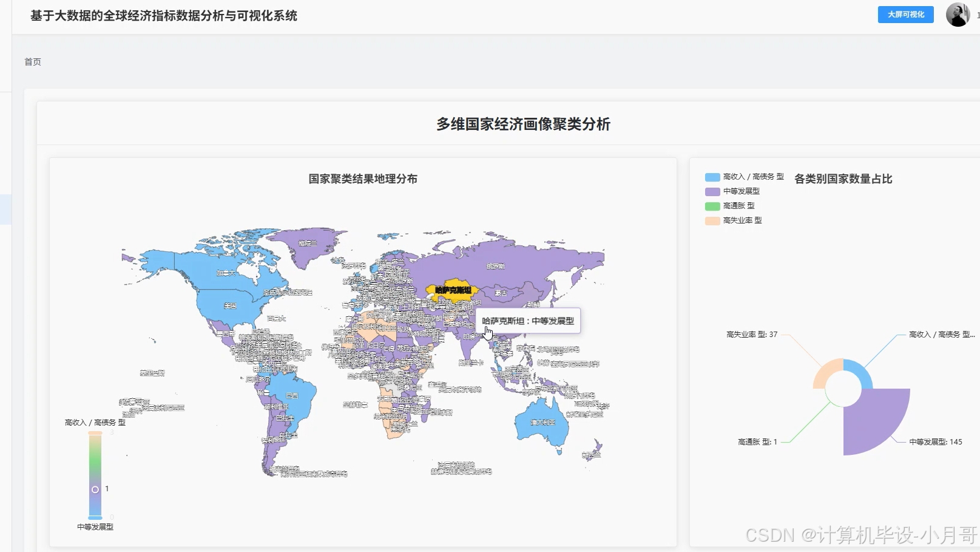Click the 各类别国家数量占比 chart title

[843, 179]
